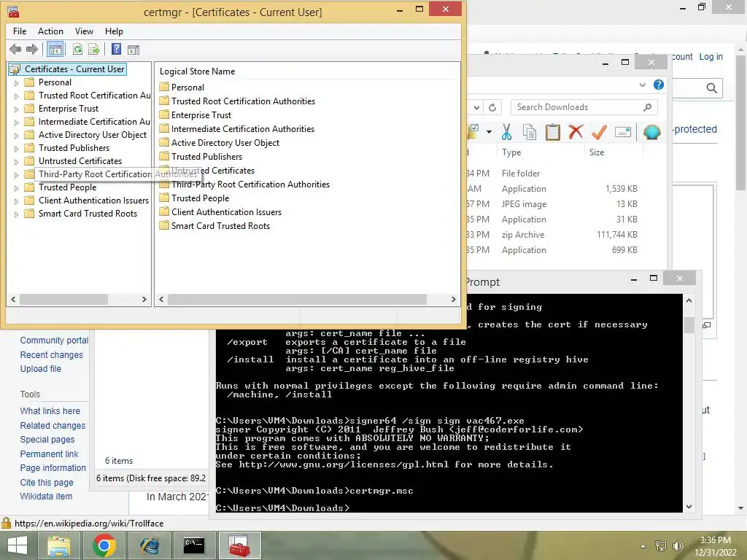Click the What links here link

click(x=50, y=411)
